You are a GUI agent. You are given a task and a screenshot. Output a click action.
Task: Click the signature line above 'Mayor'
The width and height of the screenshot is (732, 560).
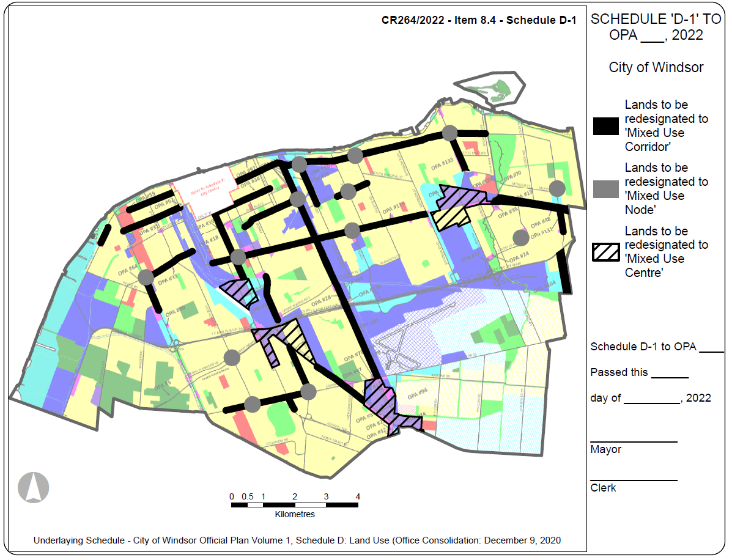click(x=634, y=441)
